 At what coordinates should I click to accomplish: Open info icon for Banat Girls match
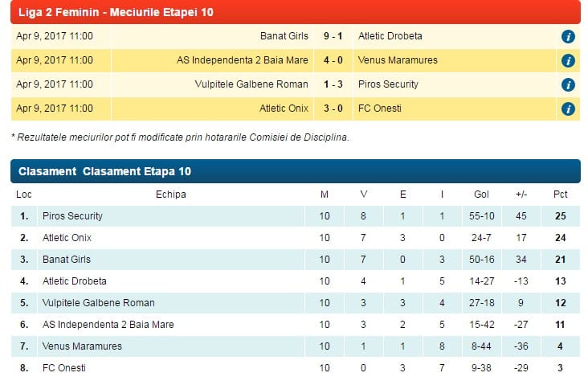pos(568,37)
